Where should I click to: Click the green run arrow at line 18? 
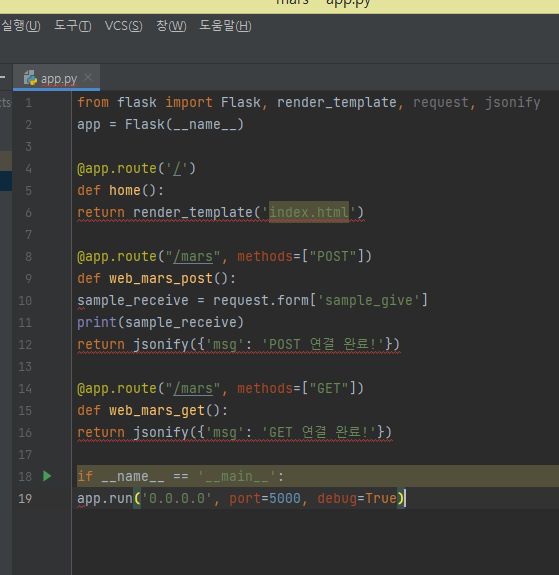(x=47, y=476)
